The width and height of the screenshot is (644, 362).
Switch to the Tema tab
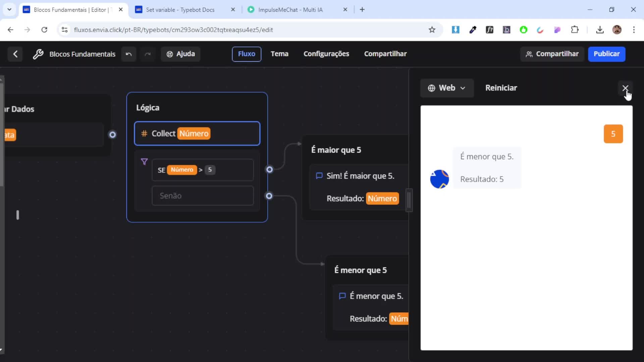point(279,54)
